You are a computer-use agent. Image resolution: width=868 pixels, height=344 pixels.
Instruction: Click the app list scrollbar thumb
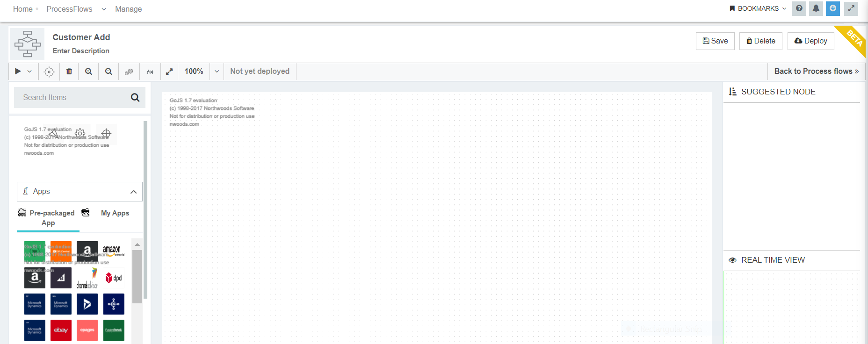tap(137, 277)
